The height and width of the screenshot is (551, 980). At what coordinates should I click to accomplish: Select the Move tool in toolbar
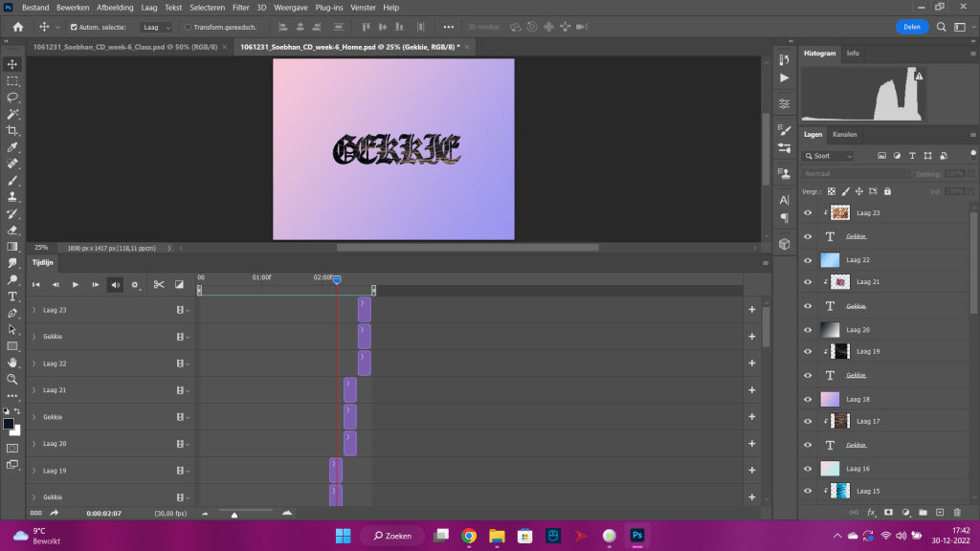(12, 64)
